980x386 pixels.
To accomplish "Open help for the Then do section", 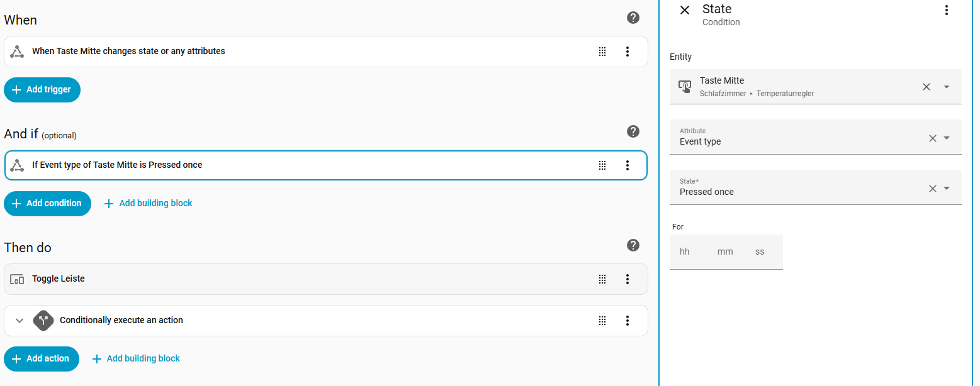I will [x=633, y=245].
